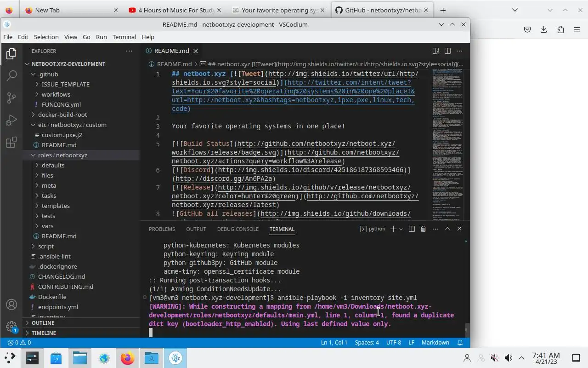Switch to the 4 Hours of Music Firefox tab

[176, 10]
